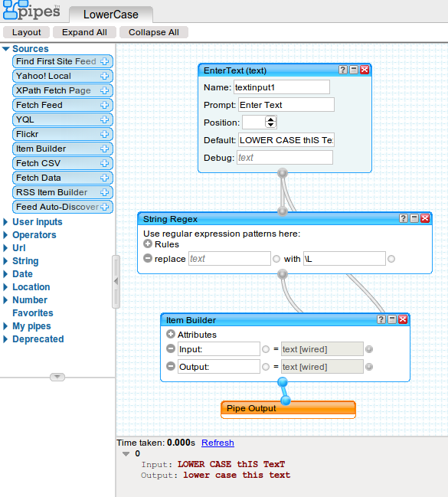Click the Name field textinput1
Screen dimensions: 448x497
tap(282, 87)
